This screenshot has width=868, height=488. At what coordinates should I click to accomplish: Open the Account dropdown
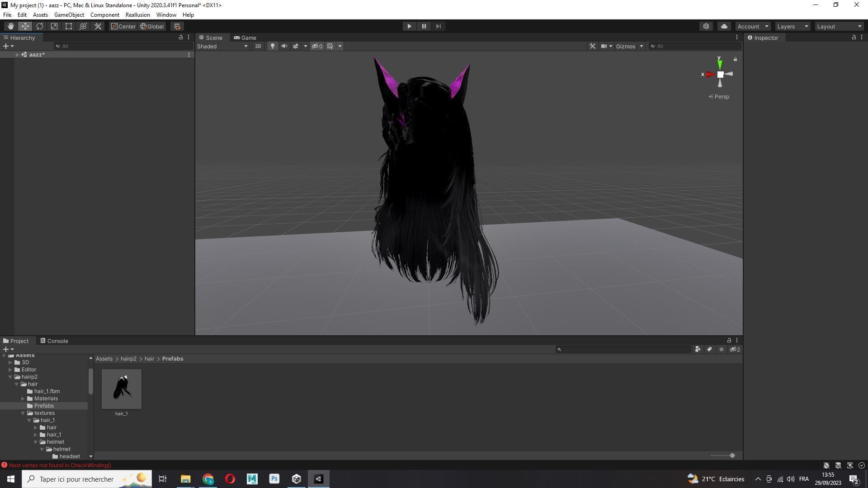point(752,26)
